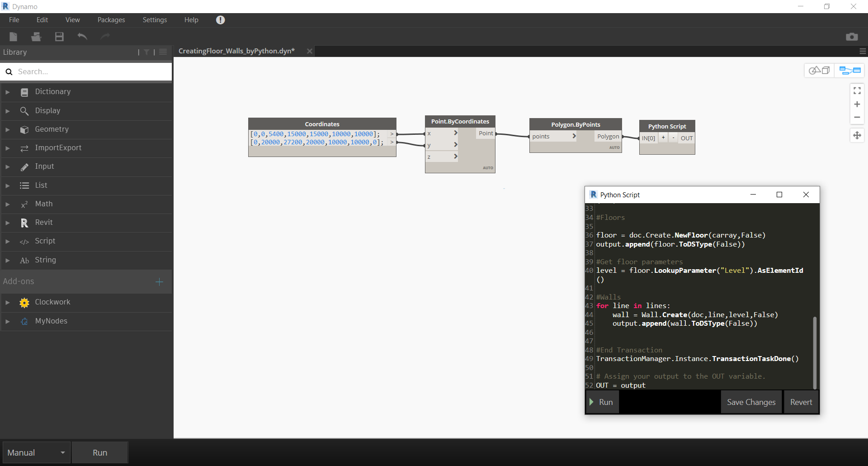
Task: Activate the pan mode icon
Action: point(857,135)
